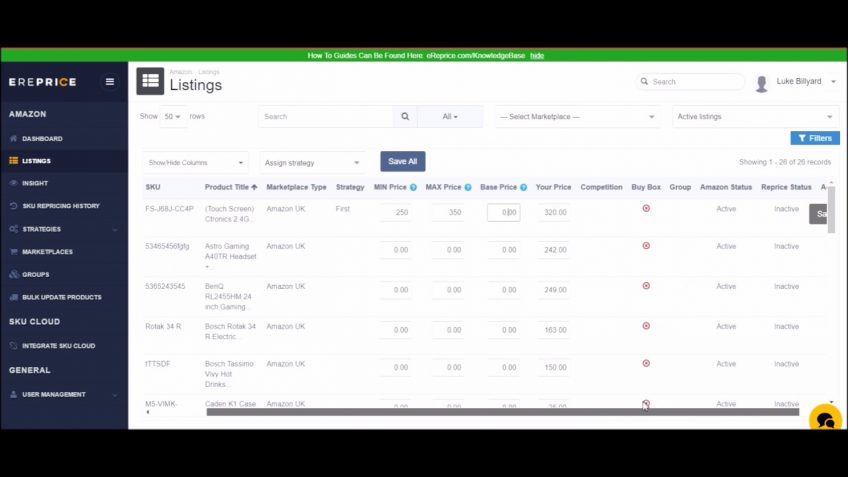848x477 pixels.
Task: Toggle Buy Box indicator for Bosch Rotak row
Action: (646, 326)
